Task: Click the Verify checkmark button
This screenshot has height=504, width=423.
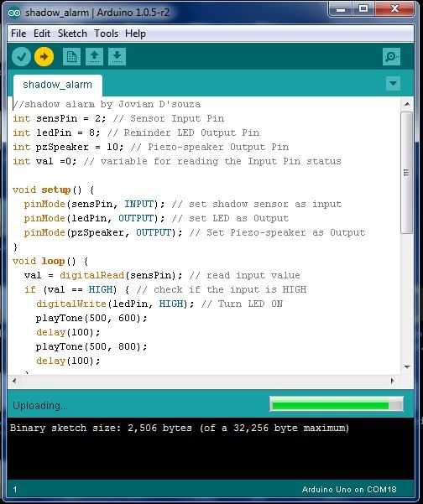Action: [x=21, y=57]
